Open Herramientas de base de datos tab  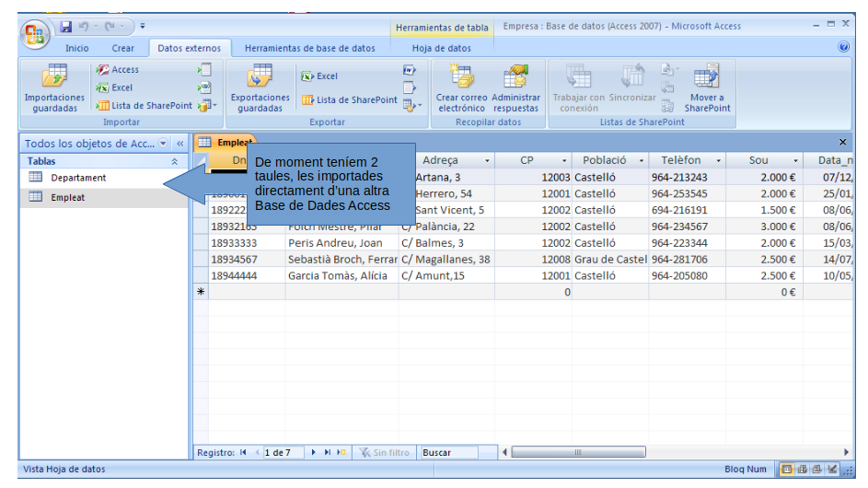[310, 48]
